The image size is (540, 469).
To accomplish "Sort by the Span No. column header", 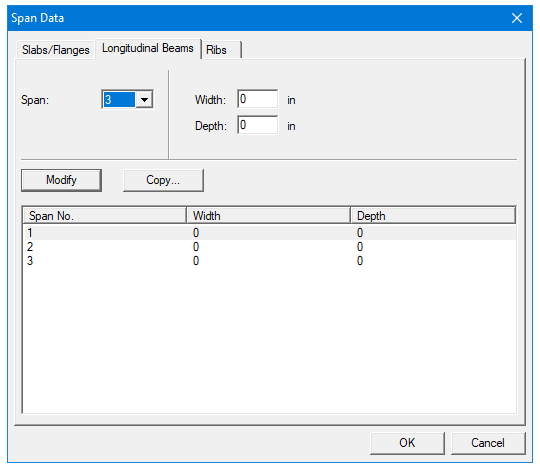I will point(105,216).
